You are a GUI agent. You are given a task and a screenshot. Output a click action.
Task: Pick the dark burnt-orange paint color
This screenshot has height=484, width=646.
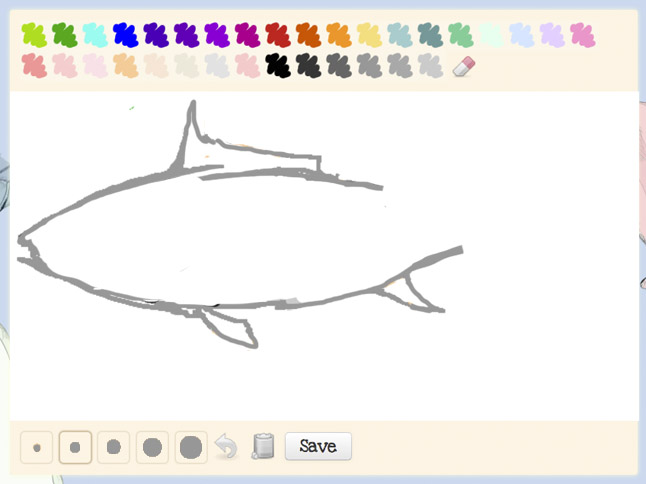tap(309, 35)
